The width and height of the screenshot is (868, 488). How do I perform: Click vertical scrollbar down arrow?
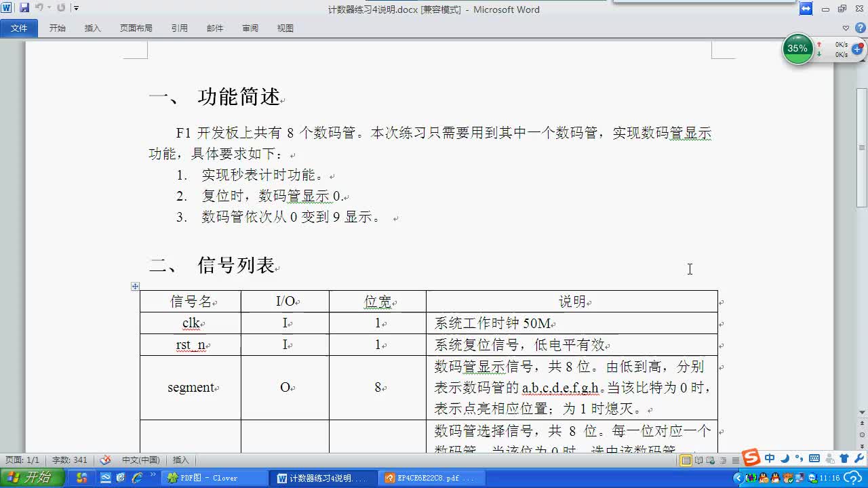pyautogui.click(x=862, y=412)
